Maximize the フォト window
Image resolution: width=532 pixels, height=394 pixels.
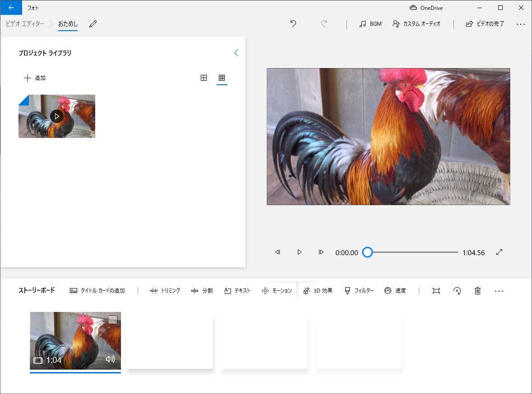(x=500, y=8)
